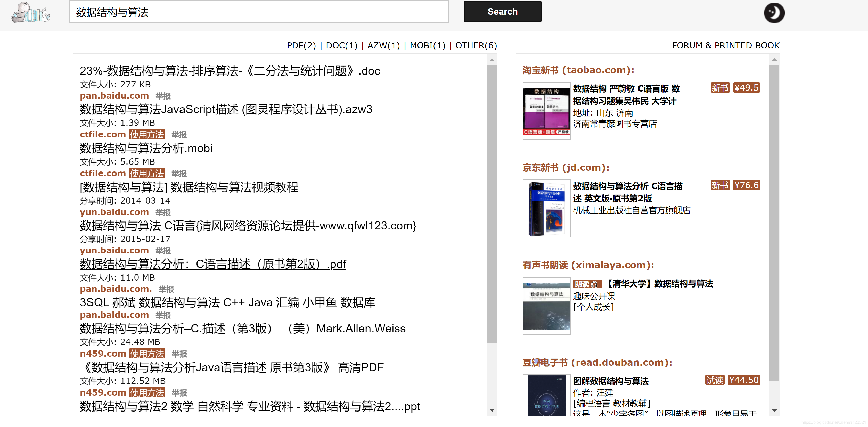Open the 23%-数据结构与算法-排序算法 .doc result

(230, 71)
